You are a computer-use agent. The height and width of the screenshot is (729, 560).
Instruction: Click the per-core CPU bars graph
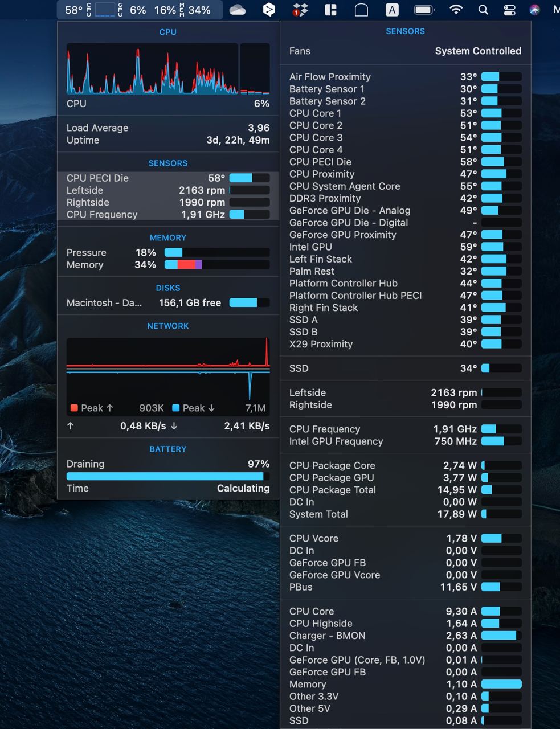coord(255,68)
